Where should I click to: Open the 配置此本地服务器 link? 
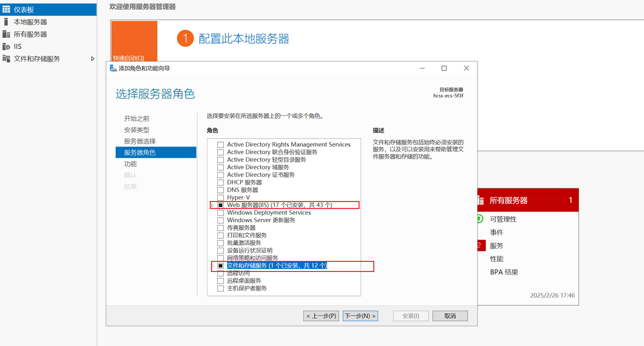(x=244, y=39)
